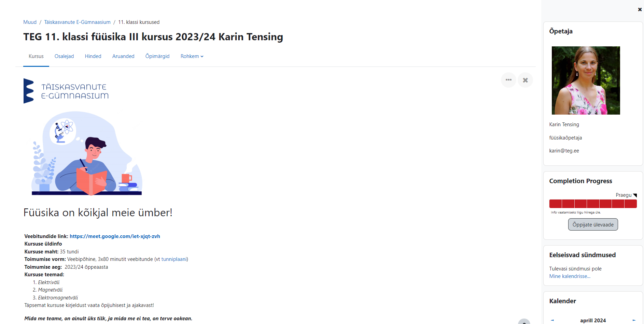Click the round X button beside the three dots
Screen dimensions: 644x324
[525, 80]
